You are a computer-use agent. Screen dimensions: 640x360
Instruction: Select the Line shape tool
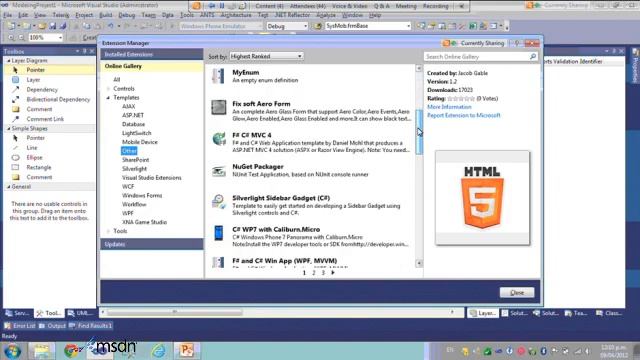(x=32, y=148)
